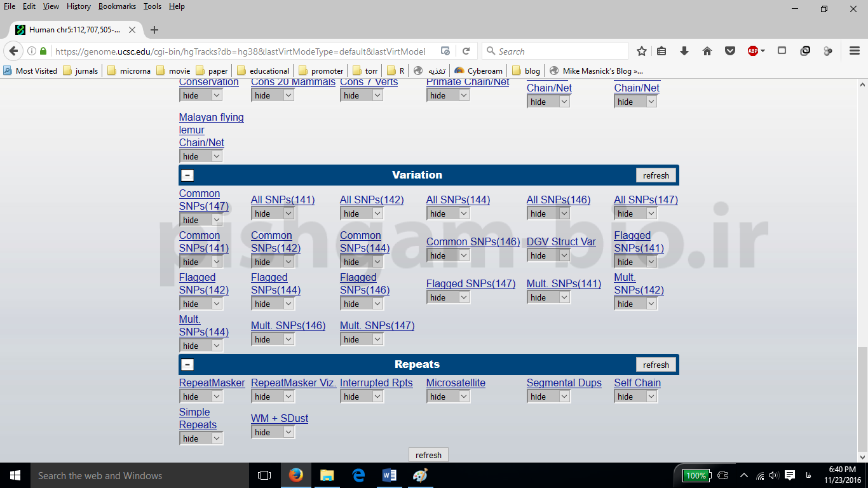Open the Segmental Dups track link
The image size is (868, 488).
tap(564, 383)
